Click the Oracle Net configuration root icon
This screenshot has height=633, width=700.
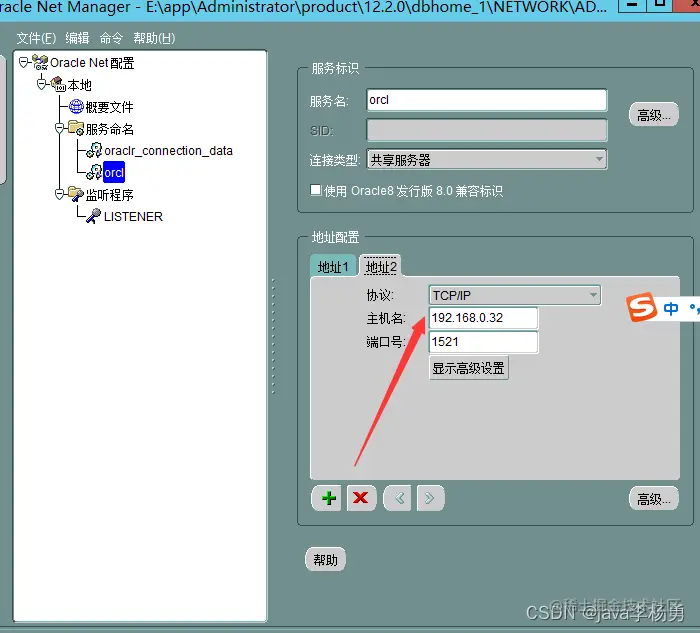click(x=40, y=62)
